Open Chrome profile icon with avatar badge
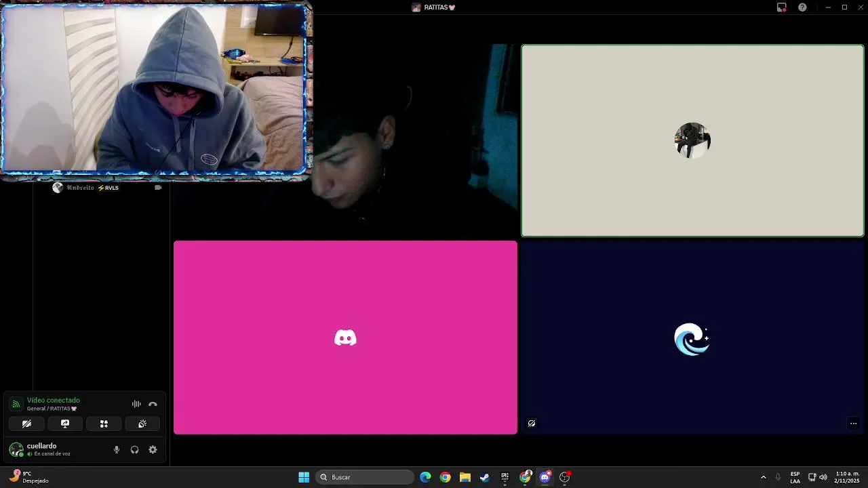This screenshot has height=488, width=868. point(525,477)
